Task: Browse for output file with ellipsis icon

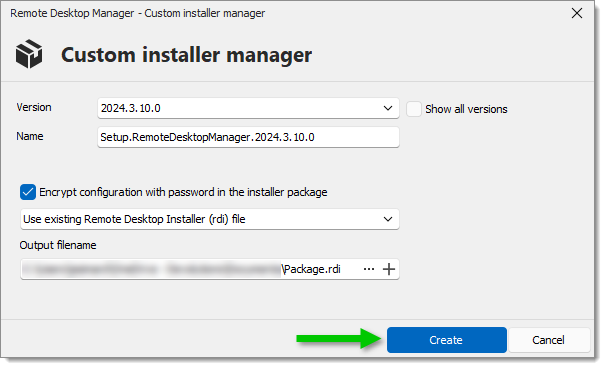Action: tap(369, 269)
